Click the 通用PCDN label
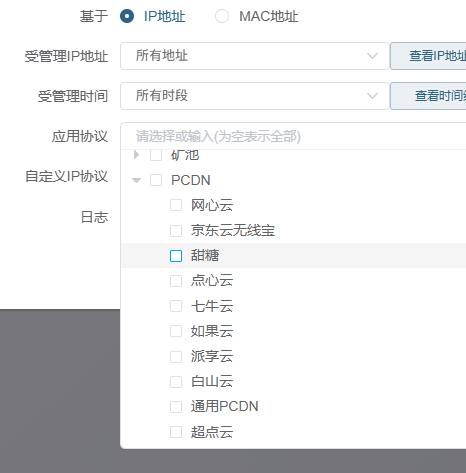Viewport: 466px width, 473px height. tap(225, 407)
